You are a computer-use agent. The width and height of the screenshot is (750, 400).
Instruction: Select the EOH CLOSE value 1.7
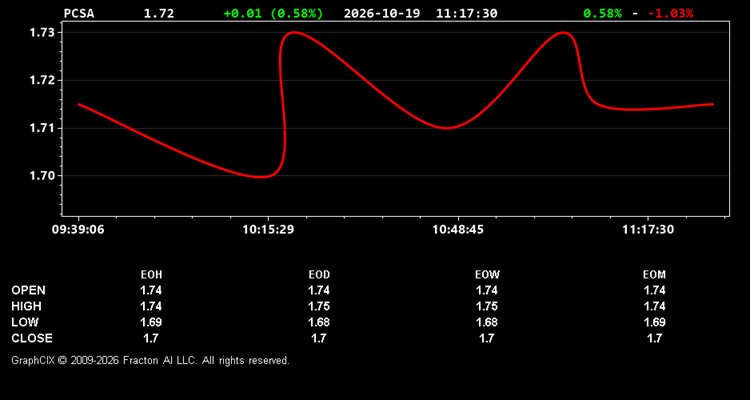pyautogui.click(x=151, y=338)
